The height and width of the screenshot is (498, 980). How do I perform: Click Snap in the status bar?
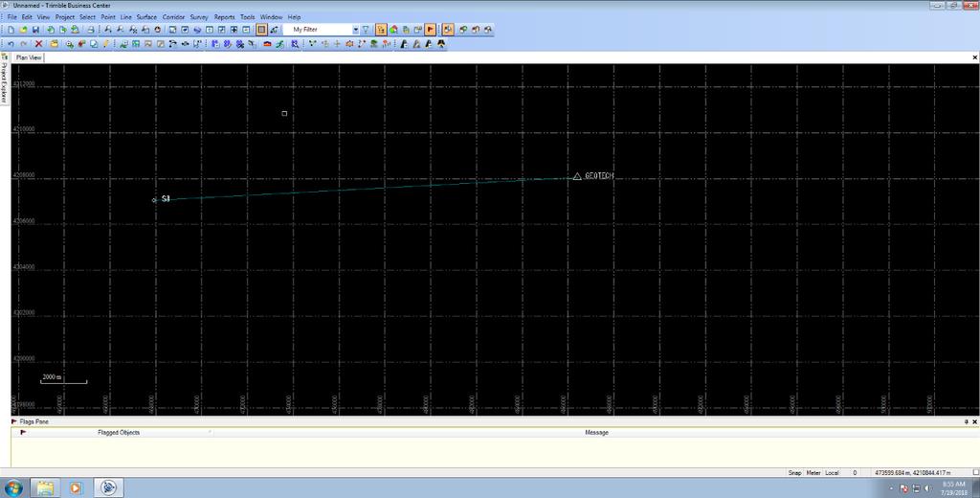[x=794, y=473]
